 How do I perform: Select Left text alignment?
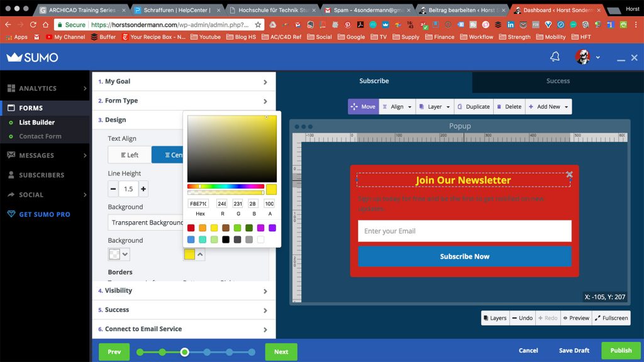coord(130,155)
